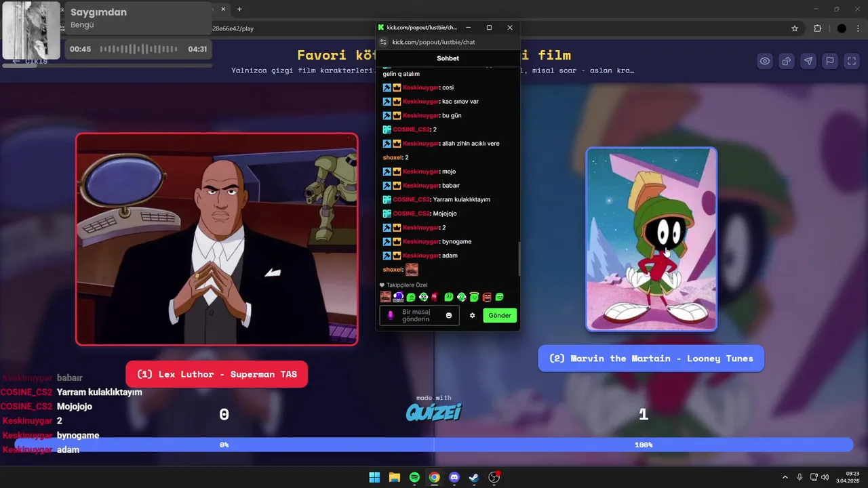The height and width of the screenshot is (488, 868).
Task: Click the shoxel emote image message
Action: [x=412, y=270]
